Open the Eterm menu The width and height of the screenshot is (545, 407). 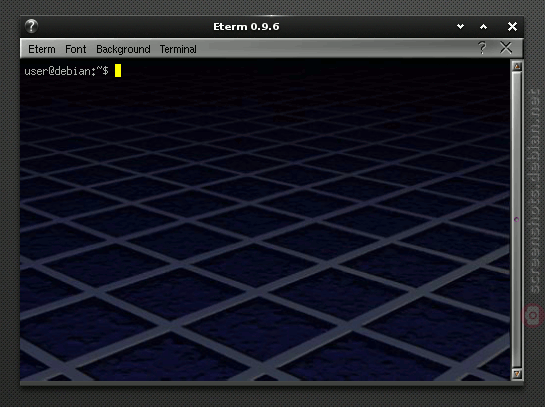tap(42, 49)
